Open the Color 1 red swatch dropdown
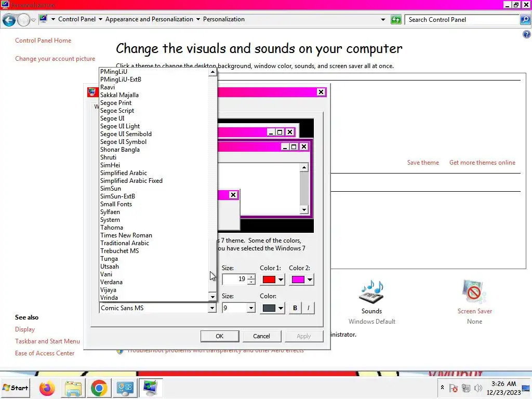532x399 pixels. [x=273, y=280]
